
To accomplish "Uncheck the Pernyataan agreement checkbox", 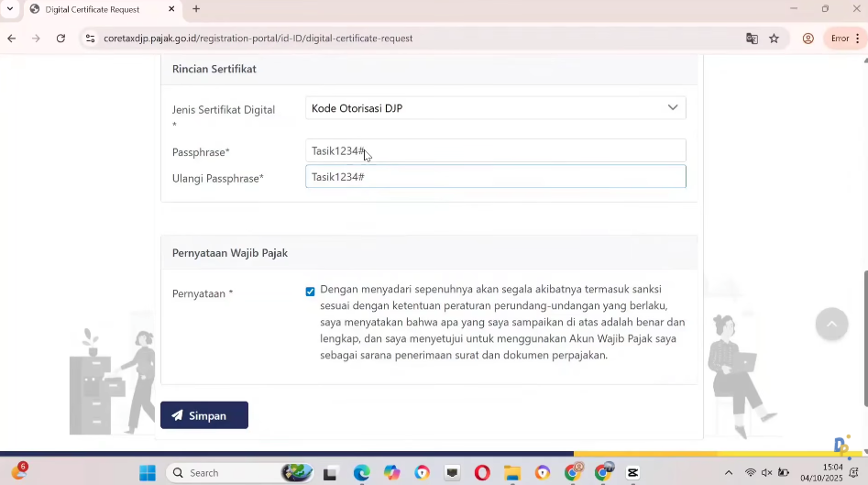I will [x=310, y=292].
